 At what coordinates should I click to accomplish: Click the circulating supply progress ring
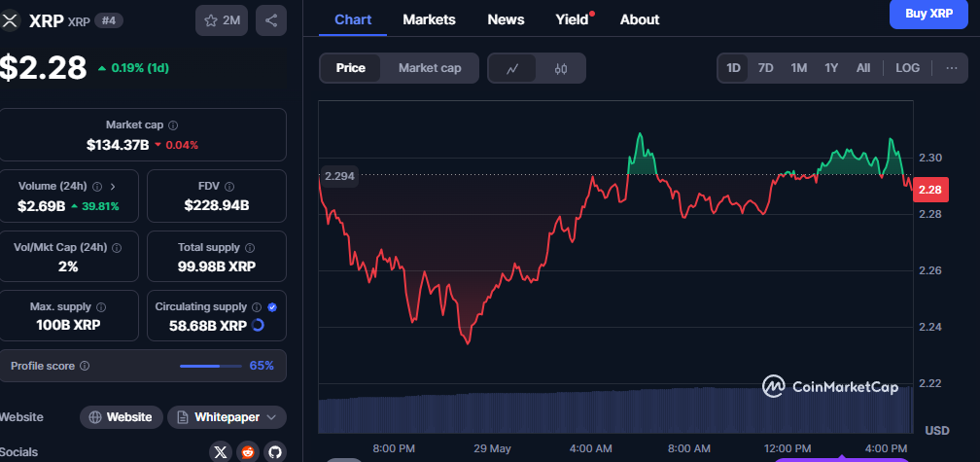click(258, 325)
